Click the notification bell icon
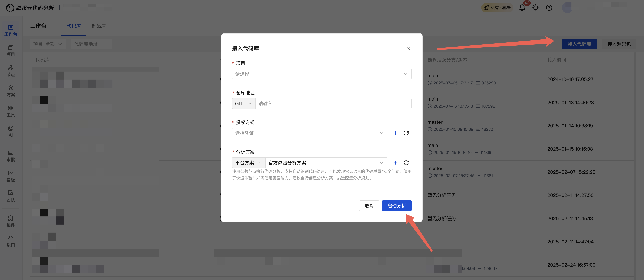Image resolution: width=644 pixels, height=280 pixels. click(522, 8)
